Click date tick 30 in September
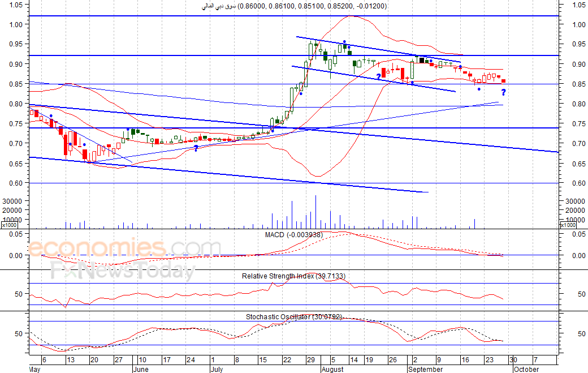 click(x=513, y=360)
